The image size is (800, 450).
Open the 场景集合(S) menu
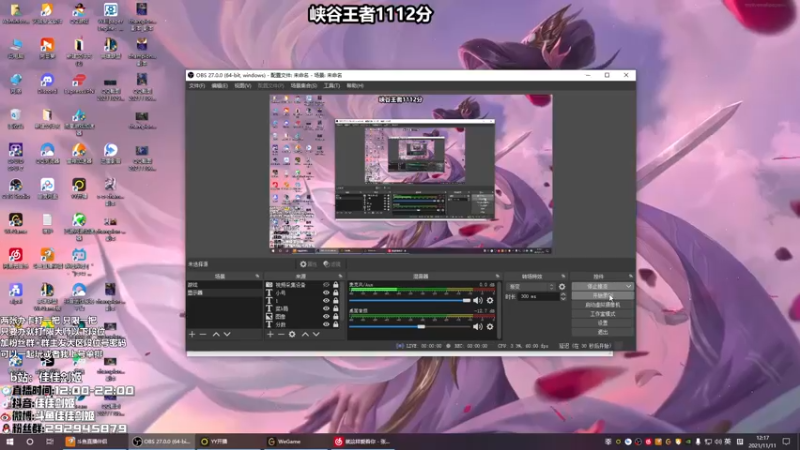[304, 86]
